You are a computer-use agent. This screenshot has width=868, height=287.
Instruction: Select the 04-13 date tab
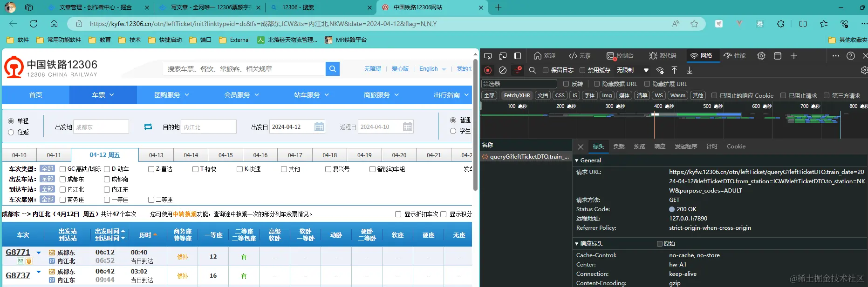click(156, 155)
